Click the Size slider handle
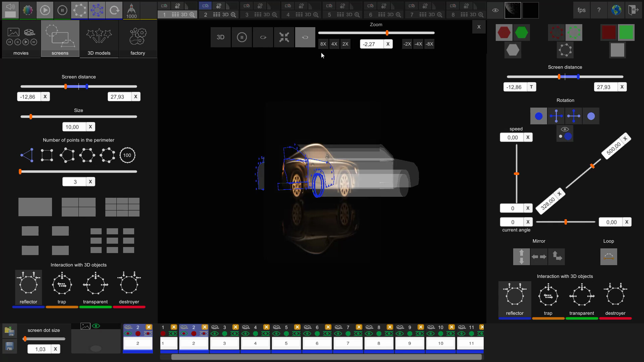Screen dimensions: 644x362 coord(31,117)
